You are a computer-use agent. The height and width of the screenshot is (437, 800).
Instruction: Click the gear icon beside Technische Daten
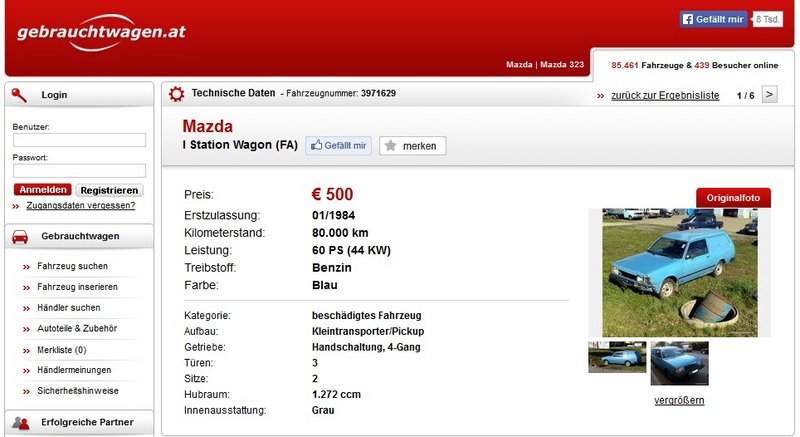(177, 94)
